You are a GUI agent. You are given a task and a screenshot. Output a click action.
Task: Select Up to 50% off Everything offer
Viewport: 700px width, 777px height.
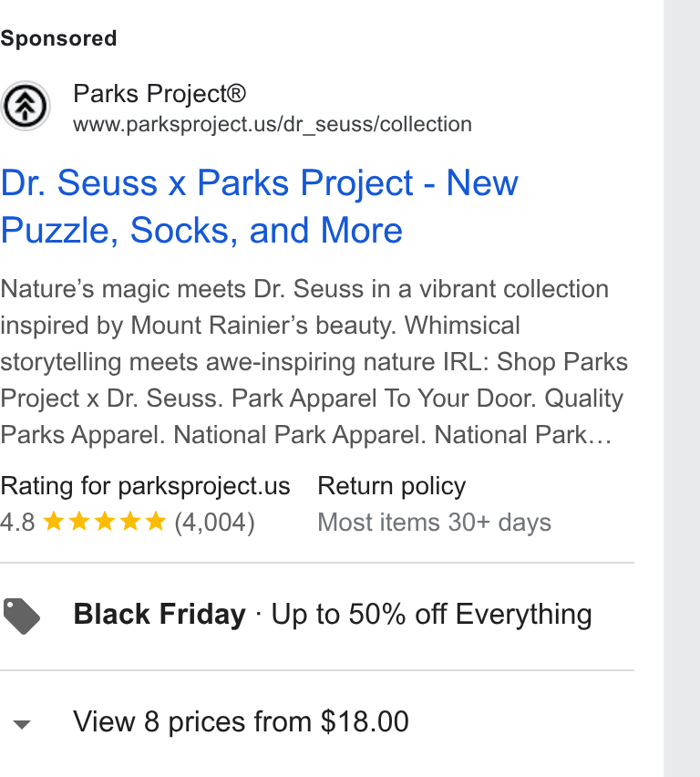click(431, 615)
